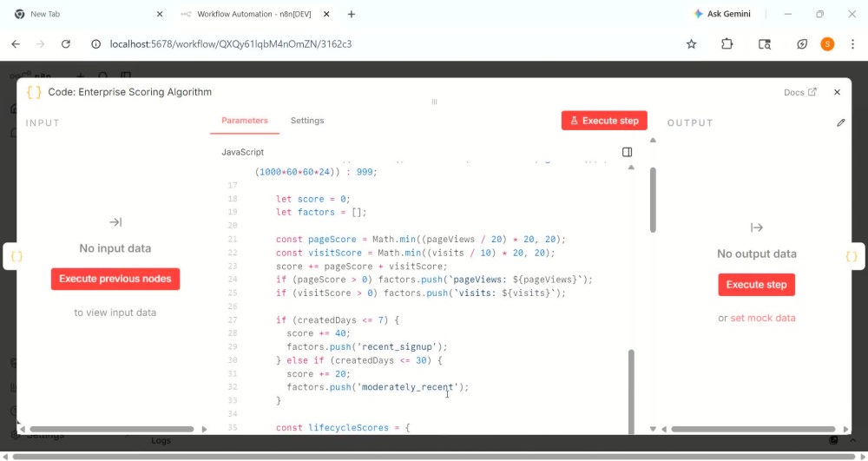Close the Code node dialog
This screenshot has height=461, width=868.
[837, 92]
